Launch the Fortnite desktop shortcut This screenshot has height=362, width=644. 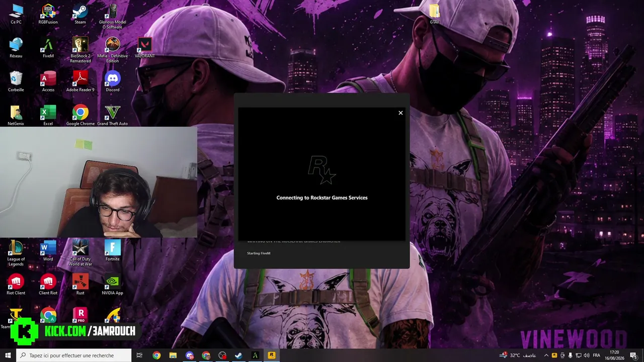(x=113, y=251)
